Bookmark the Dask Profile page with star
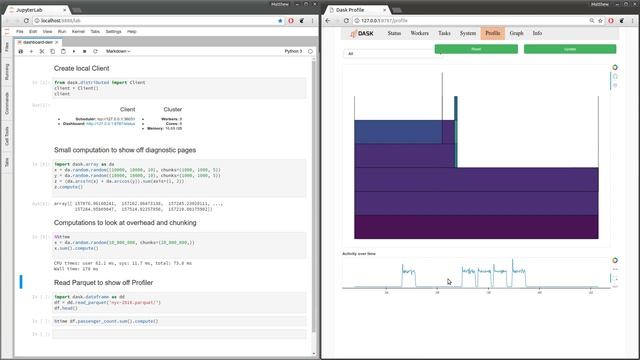The height and width of the screenshot is (360, 640). coord(600,20)
